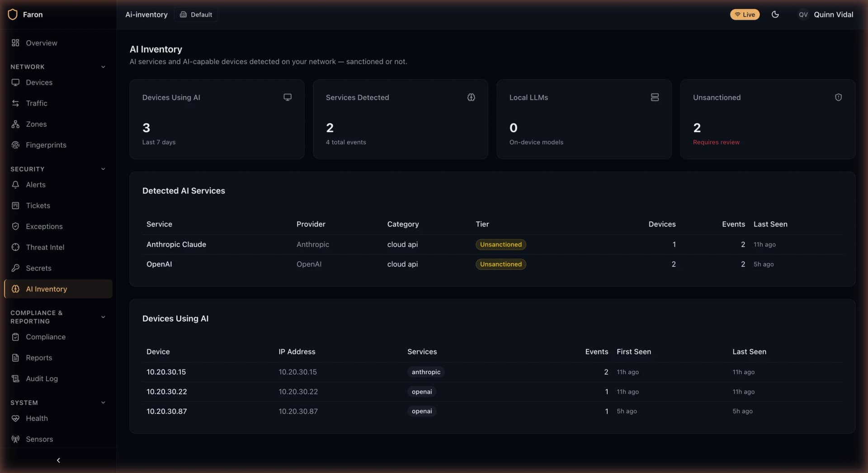Image resolution: width=868 pixels, height=473 pixels.
Task: Open the Default workspace selector
Action: [x=196, y=14]
